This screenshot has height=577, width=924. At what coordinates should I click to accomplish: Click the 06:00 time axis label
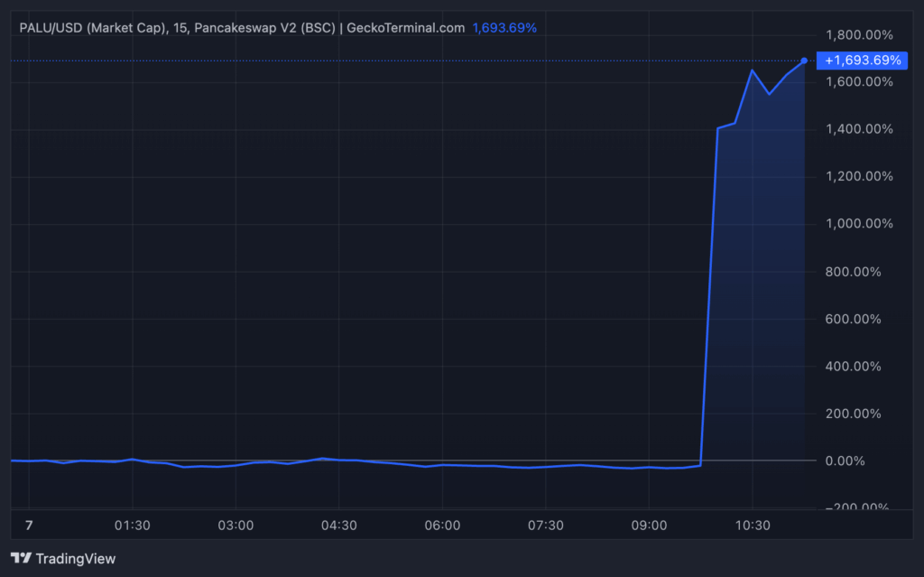[442, 526]
